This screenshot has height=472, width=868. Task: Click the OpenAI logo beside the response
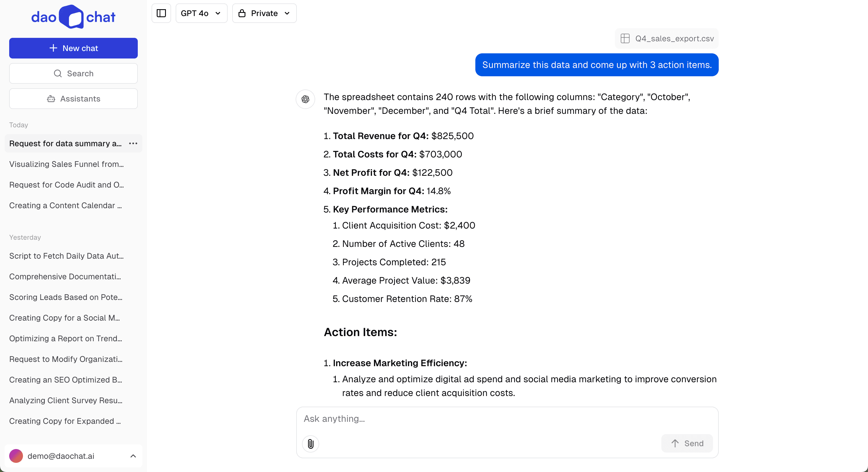coord(305,99)
